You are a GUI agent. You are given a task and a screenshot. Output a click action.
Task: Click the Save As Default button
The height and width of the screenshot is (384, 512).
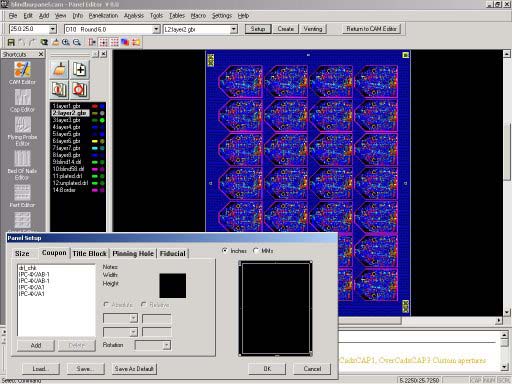tap(134, 369)
